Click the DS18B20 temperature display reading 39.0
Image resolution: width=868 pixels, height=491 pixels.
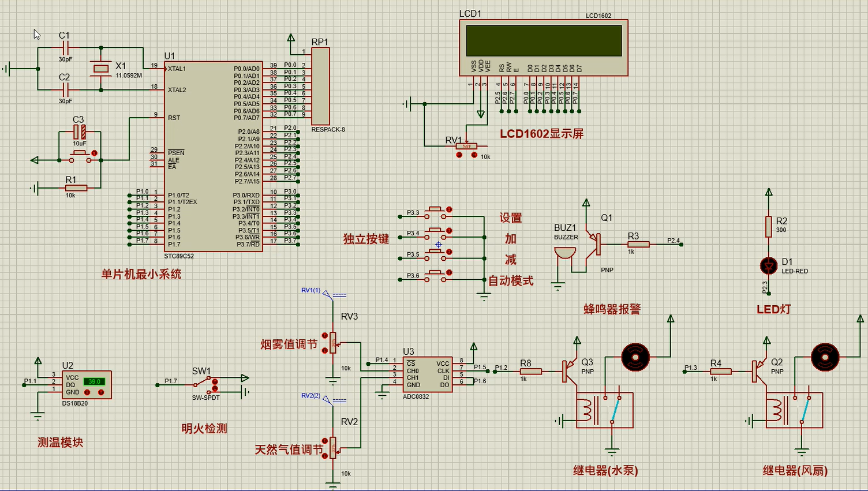(94, 381)
